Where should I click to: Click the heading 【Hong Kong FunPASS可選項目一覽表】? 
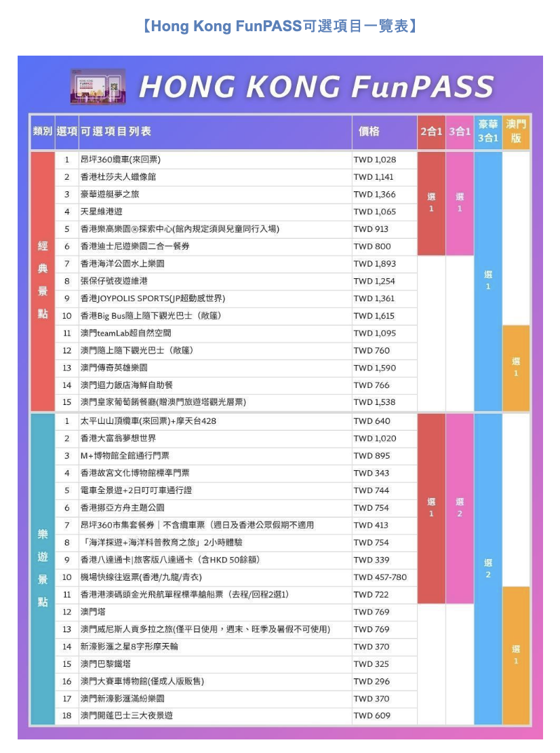[280, 26]
